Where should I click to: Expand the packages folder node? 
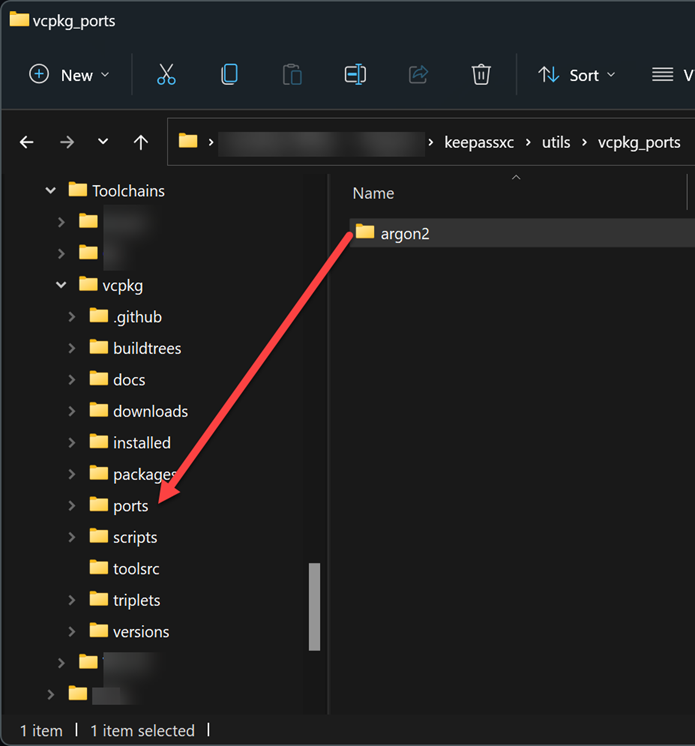click(x=72, y=474)
